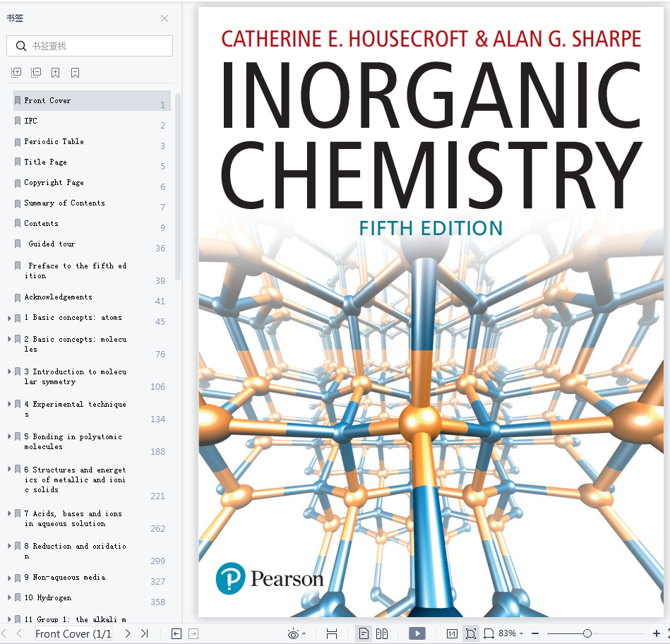
Task: Close the bookmarks panel
Action: pyautogui.click(x=164, y=18)
